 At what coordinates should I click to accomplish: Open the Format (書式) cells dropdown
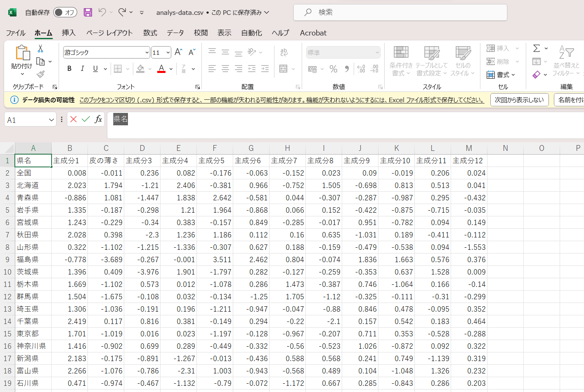[x=501, y=75]
